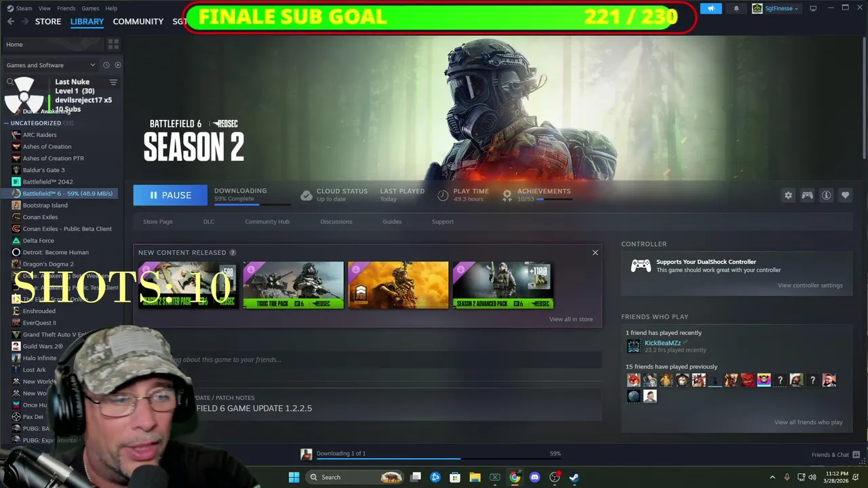Open the Discussions tab
The image size is (868, 488).
pyautogui.click(x=336, y=222)
